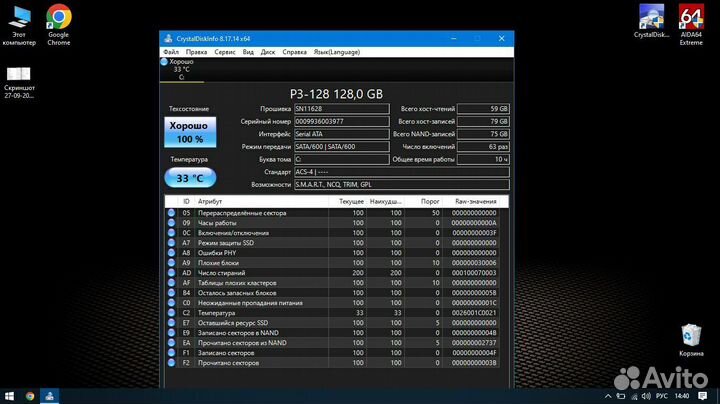Click status icon of Осталось запасных блоков row
720x404 pixels.
(x=171, y=292)
